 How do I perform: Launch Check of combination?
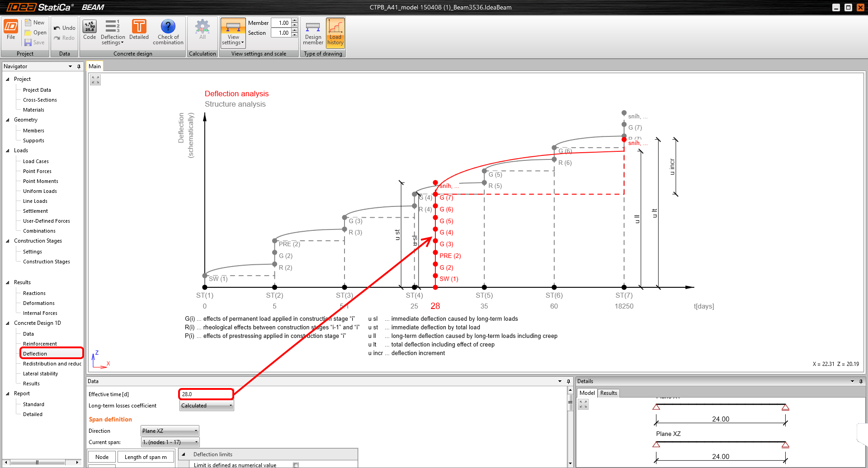click(168, 32)
